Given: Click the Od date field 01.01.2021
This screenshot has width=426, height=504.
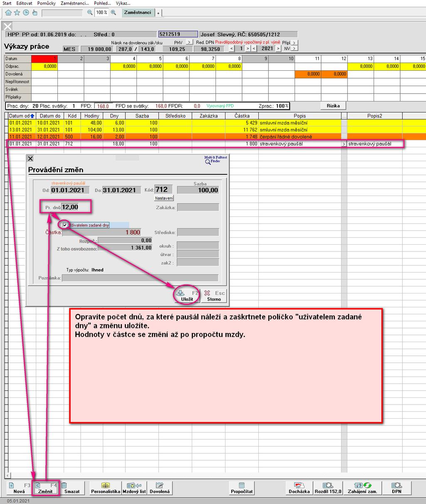Looking at the screenshot, I should coord(70,190).
